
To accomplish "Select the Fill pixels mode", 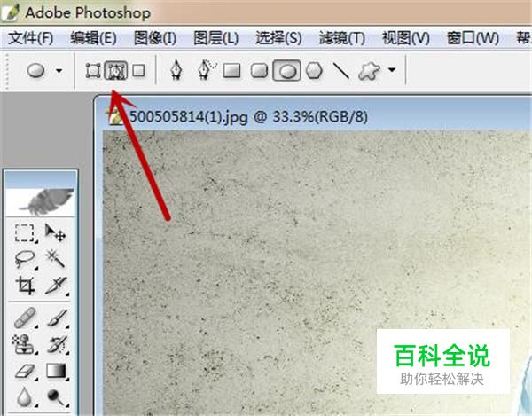I will point(139,71).
